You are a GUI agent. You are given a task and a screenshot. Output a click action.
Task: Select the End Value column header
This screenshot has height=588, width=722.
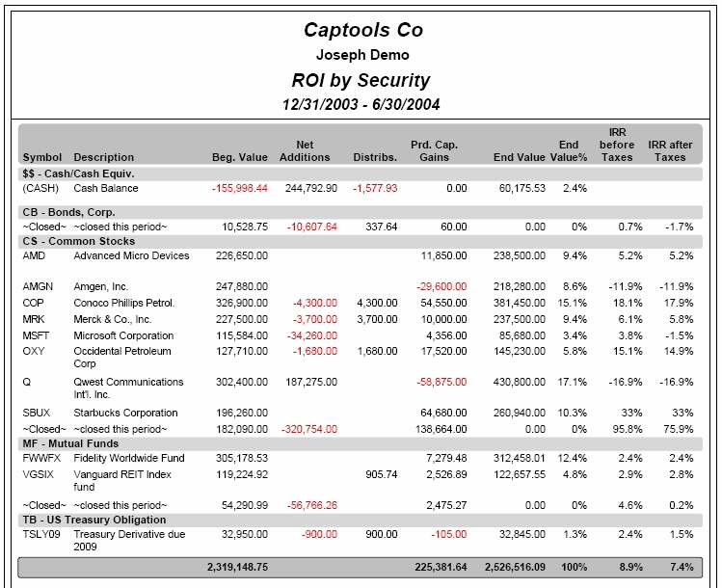[519, 157]
